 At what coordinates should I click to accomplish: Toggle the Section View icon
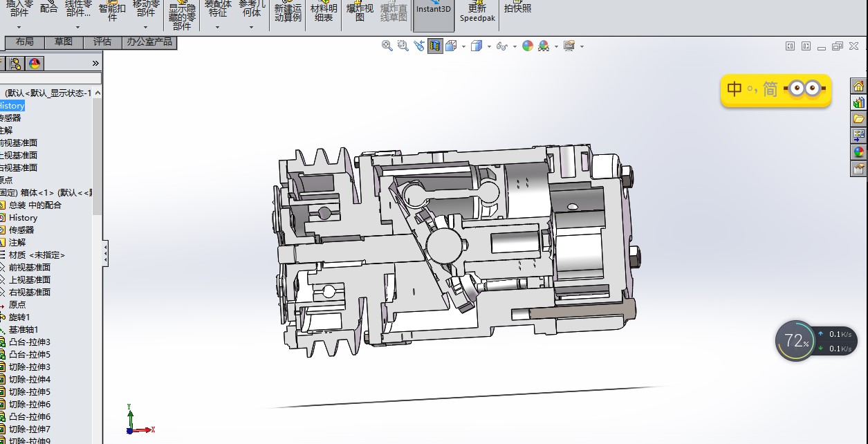coord(435,46)
